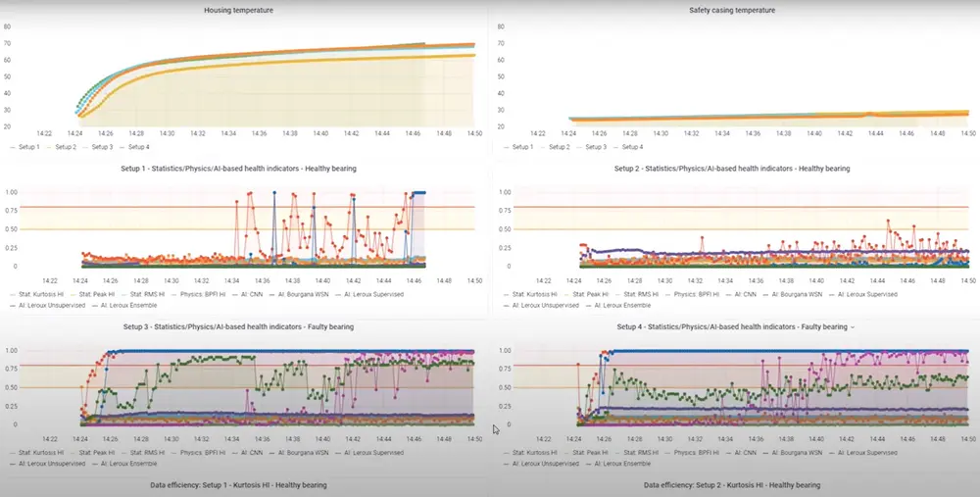The image size is (980, 497).
Task: Open Setup 3 Faulty bearing panel title menu
Action: [x=238, y=326]
